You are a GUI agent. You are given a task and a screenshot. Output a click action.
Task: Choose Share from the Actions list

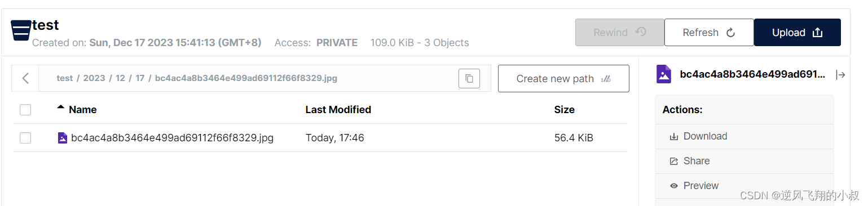tap(744, 161)
